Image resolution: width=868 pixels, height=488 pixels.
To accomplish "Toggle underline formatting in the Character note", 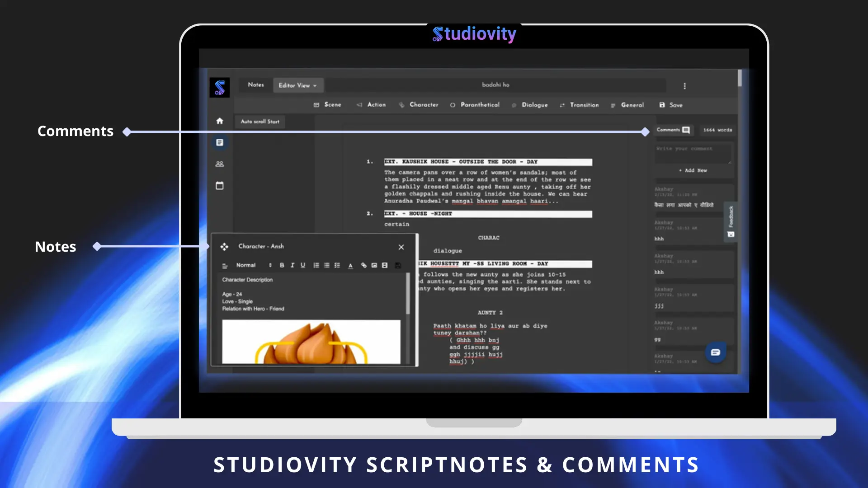I will [303, 265].
